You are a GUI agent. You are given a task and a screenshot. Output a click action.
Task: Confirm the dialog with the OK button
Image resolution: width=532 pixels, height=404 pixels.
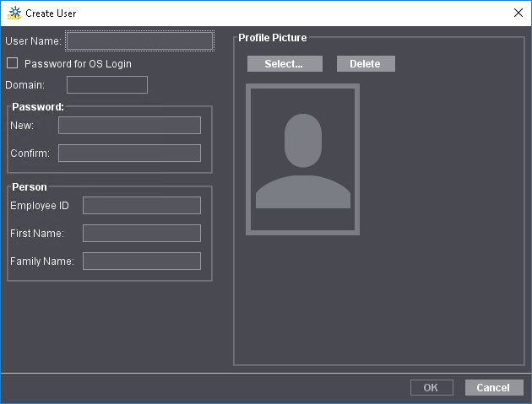tap(431, 388)
